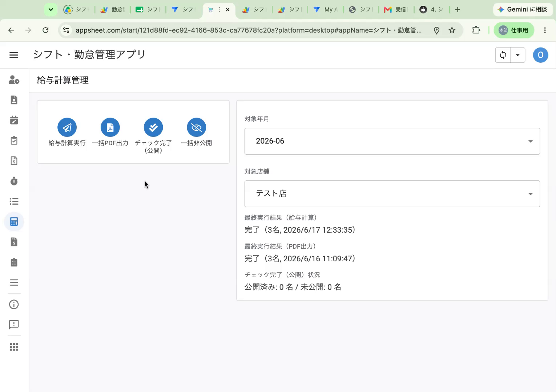This screenshot has width=556, height=392.
Task: Open the stopwatch timer sidebar icon
Action: (14, 181)
